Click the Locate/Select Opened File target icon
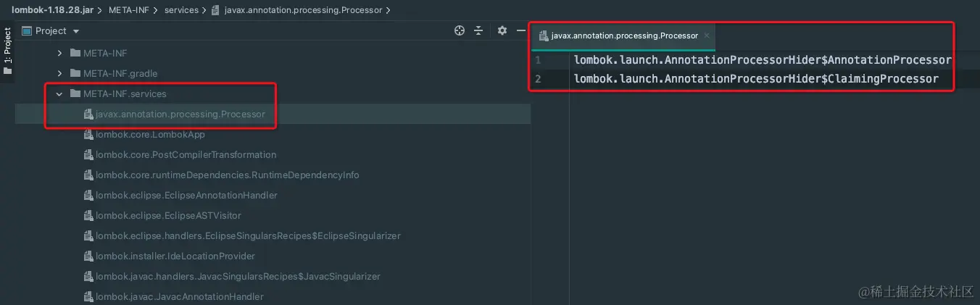Screen dimensions: 980x305 [x=459, y=30]
